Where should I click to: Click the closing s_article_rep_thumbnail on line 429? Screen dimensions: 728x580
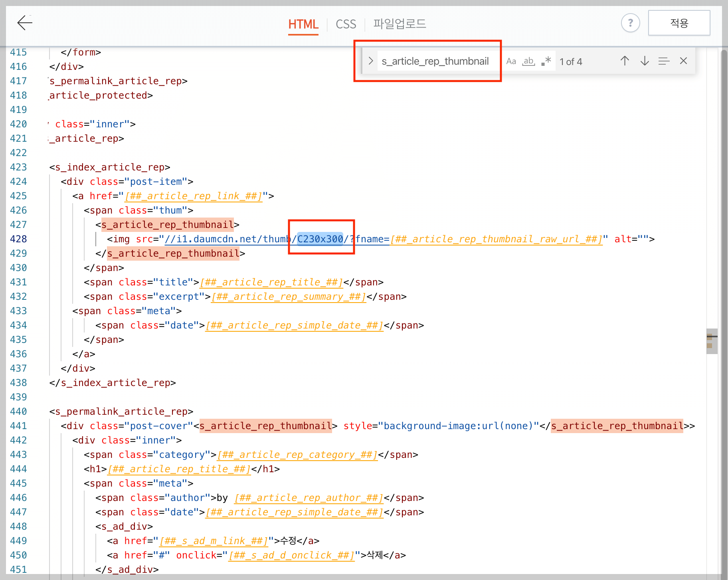click(173, 253)
